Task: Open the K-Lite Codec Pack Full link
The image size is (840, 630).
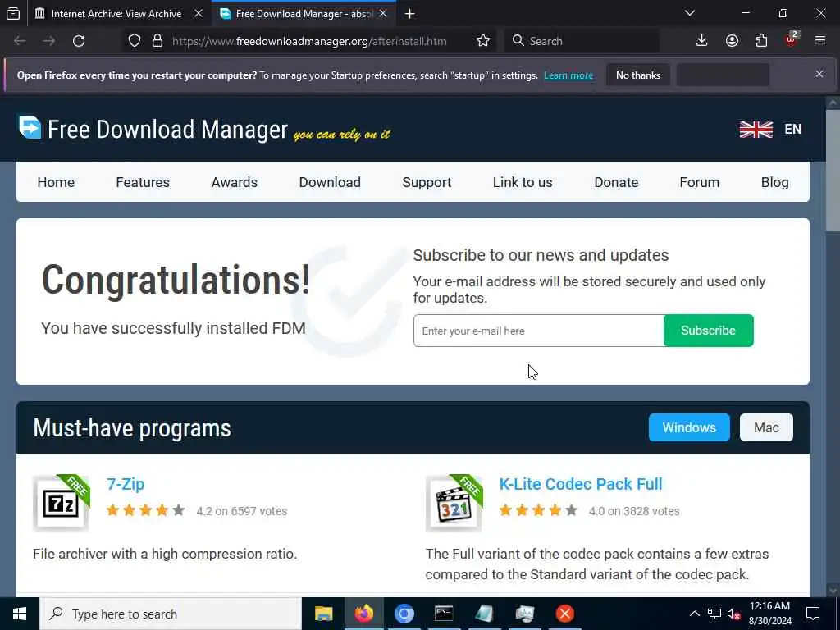Action: [x=581, y=484]
